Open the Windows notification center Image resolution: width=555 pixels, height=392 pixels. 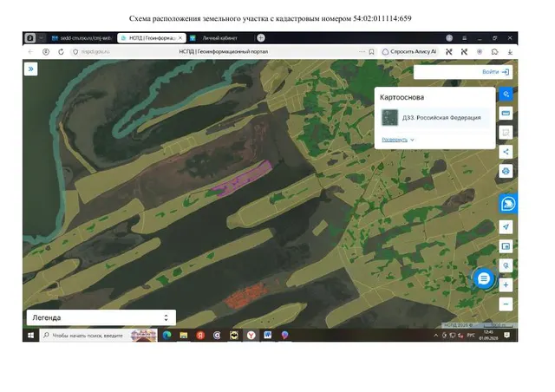click(x=507, y=335)
